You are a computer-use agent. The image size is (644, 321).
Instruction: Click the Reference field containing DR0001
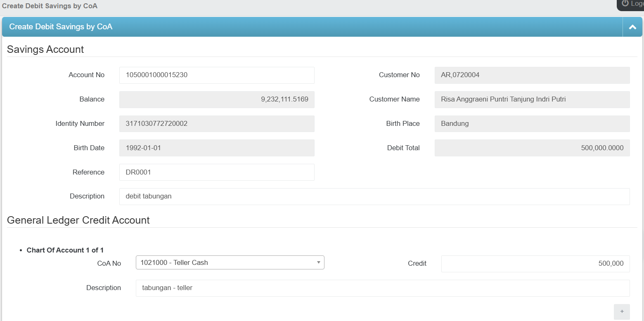pyautogui.click(x=217, y=172)
